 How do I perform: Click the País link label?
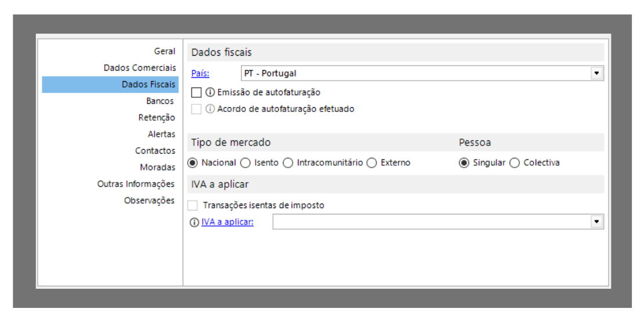coord(201,74)
